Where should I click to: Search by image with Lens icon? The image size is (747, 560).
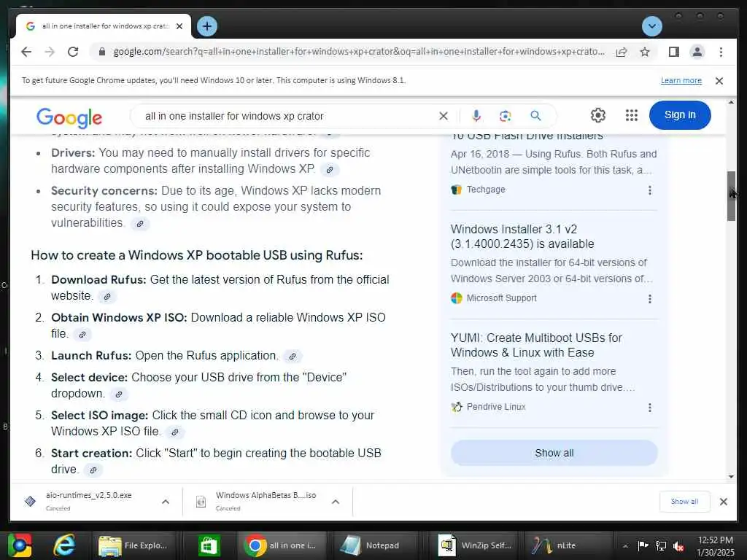505,116
